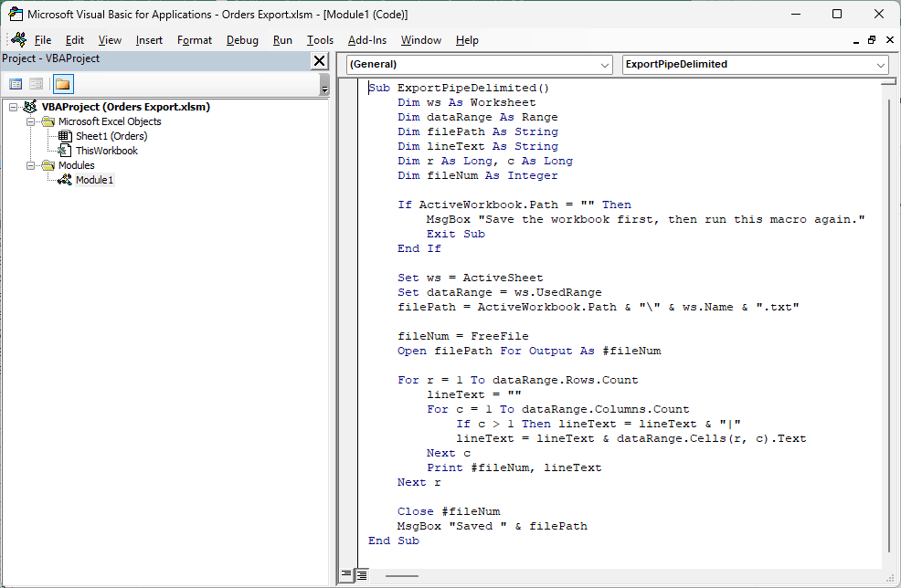
Task: Restore the Module1 code window
Action: 873,40
